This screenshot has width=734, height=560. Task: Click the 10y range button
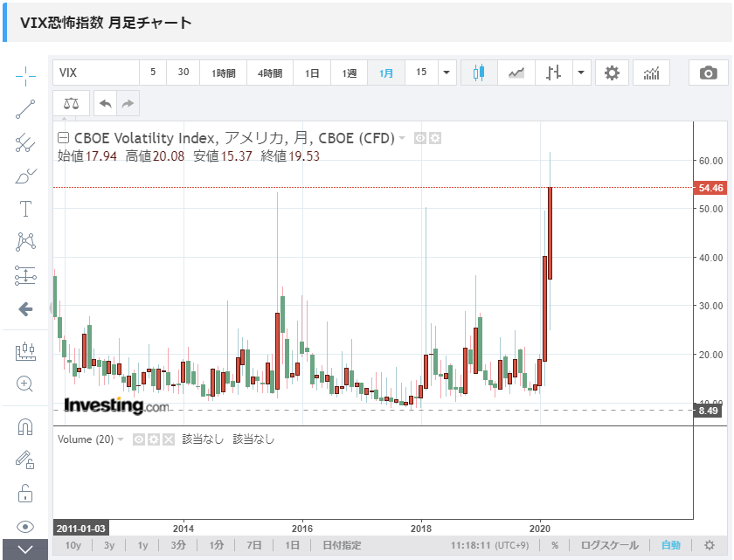pyautogui.click(x=73, y=545)
